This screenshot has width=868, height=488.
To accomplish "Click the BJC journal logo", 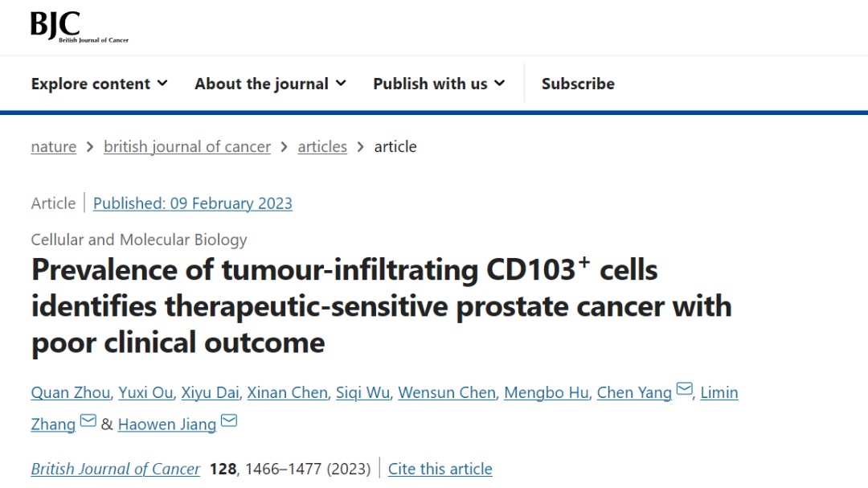I will [x=79, y=27].
